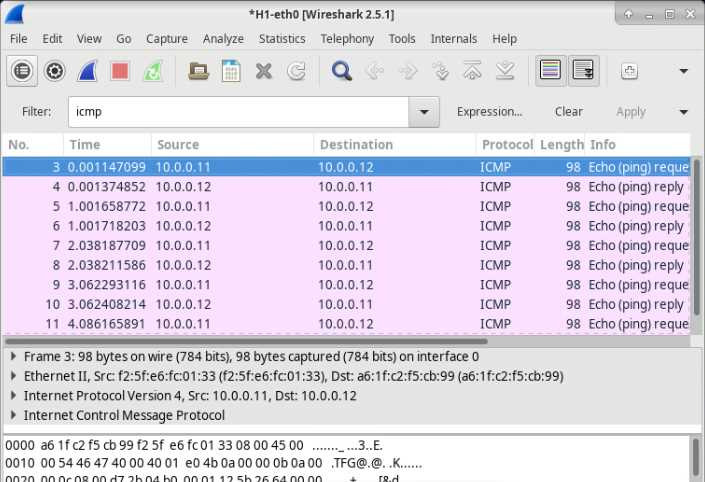Screen dimensions: 705x482
Task: Select packet 3 at time 0.001147099
Action: 346,167
